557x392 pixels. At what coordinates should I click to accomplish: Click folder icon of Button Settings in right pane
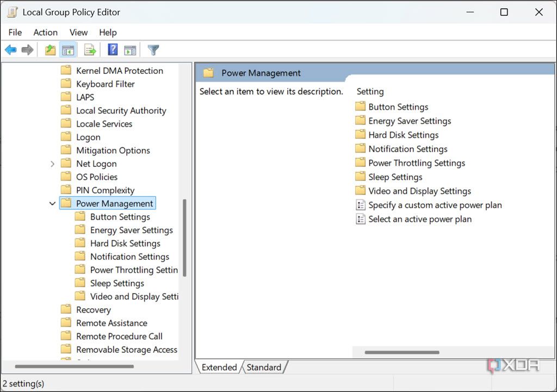coord(360,106)
